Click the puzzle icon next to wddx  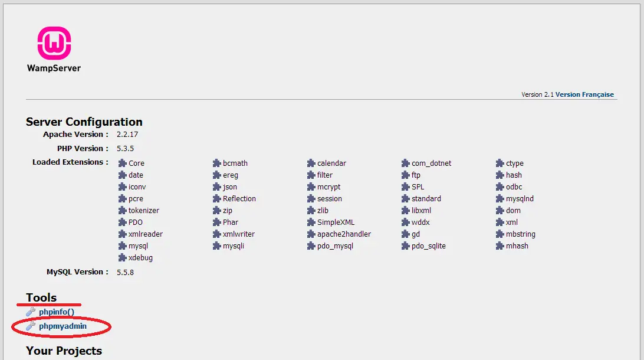click(x=406, y=222)
